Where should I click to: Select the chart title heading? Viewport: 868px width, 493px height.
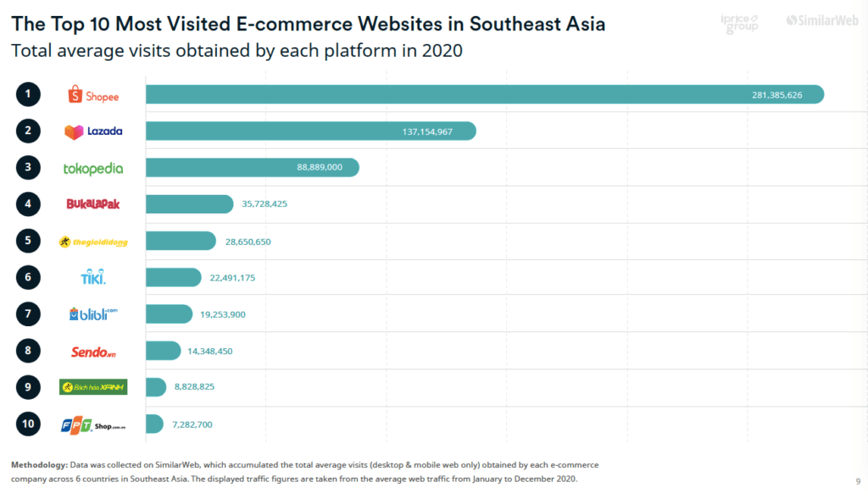tap(308, 24)
